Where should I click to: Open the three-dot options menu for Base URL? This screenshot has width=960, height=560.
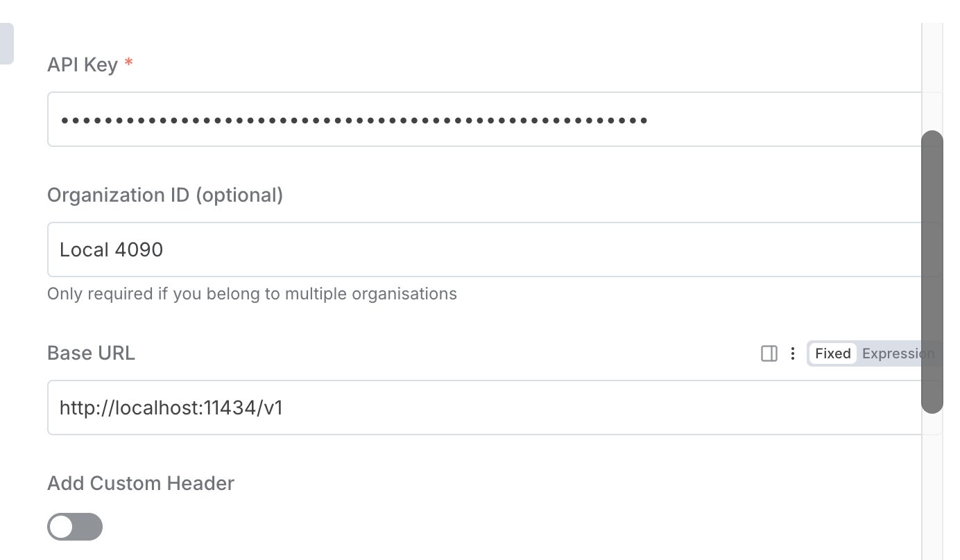(x=793, y=353)
